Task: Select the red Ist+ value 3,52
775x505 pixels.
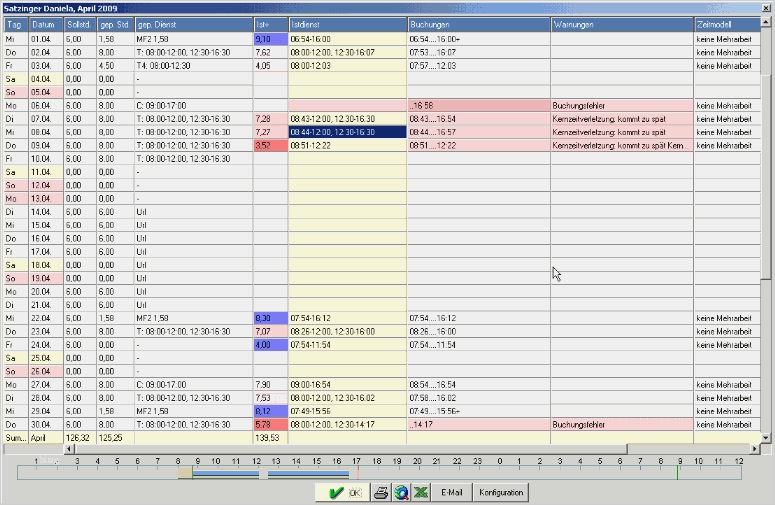Action: click(x=270, y=145)
